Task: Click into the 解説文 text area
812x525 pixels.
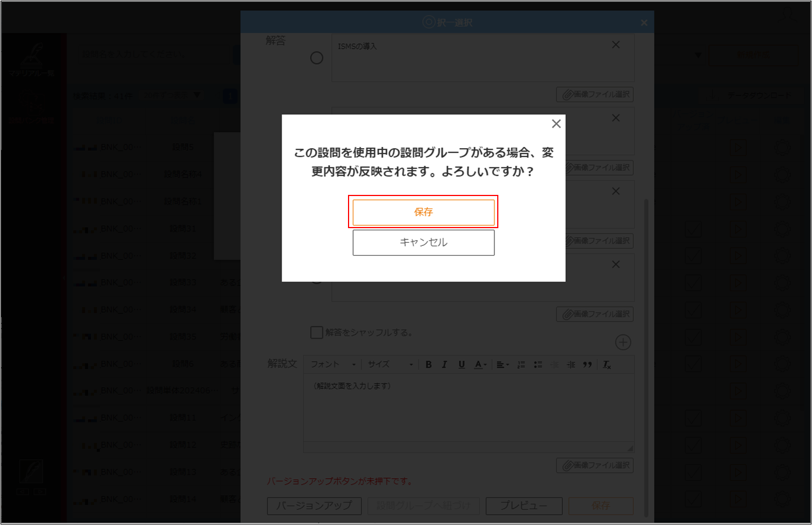Action: pos(469,408)
